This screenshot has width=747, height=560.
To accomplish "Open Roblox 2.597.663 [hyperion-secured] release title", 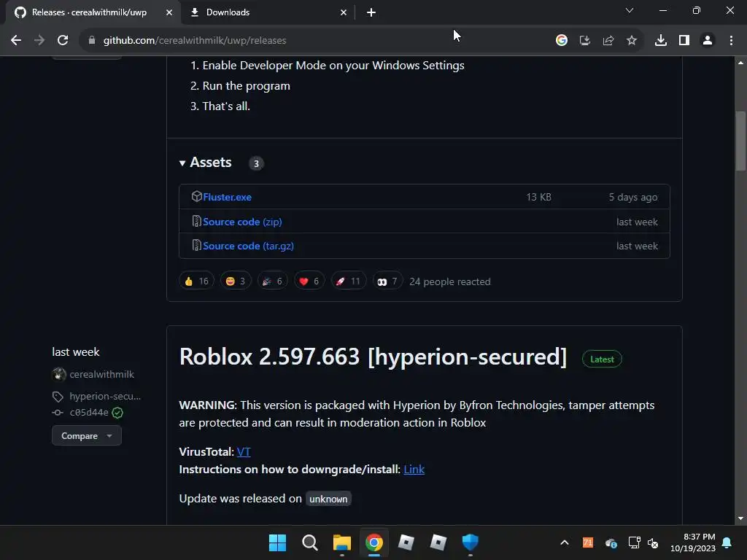I will (373, 357).
